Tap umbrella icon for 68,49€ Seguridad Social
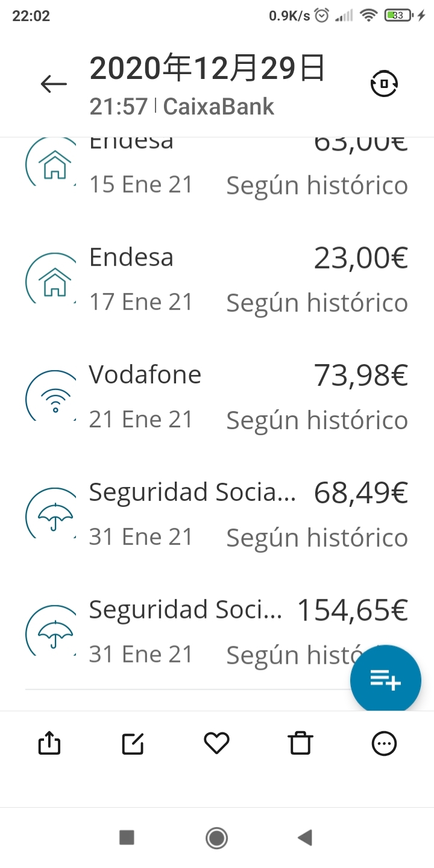This screenshot has height=868, width=434. pos(54,515)
